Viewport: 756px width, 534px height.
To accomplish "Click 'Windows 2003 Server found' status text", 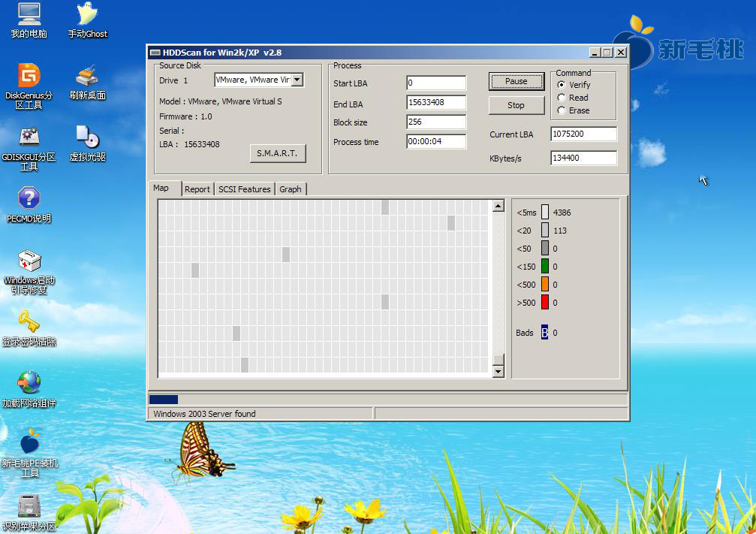I will (204, 414).
